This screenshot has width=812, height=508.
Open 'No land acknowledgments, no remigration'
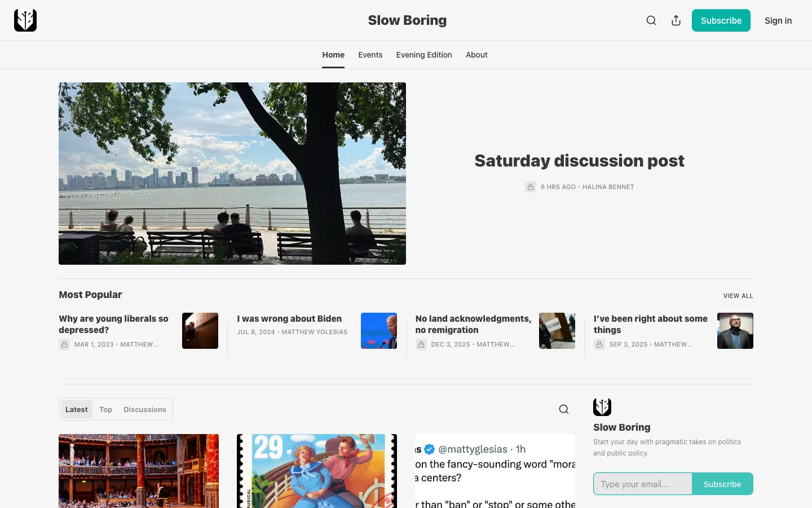pos(473,324)
